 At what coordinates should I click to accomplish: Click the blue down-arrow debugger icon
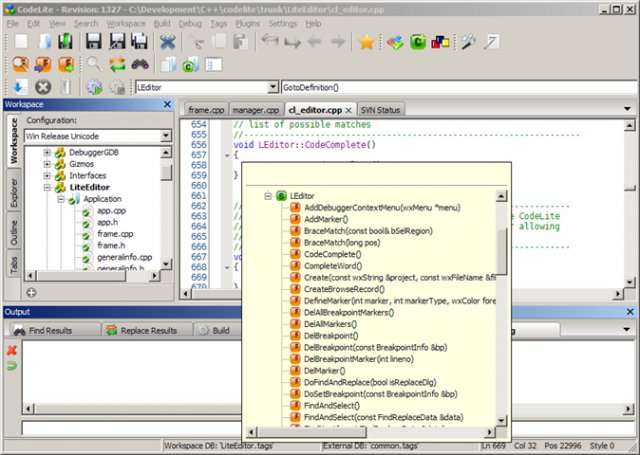pyautogui.click(x=20, y=87)
